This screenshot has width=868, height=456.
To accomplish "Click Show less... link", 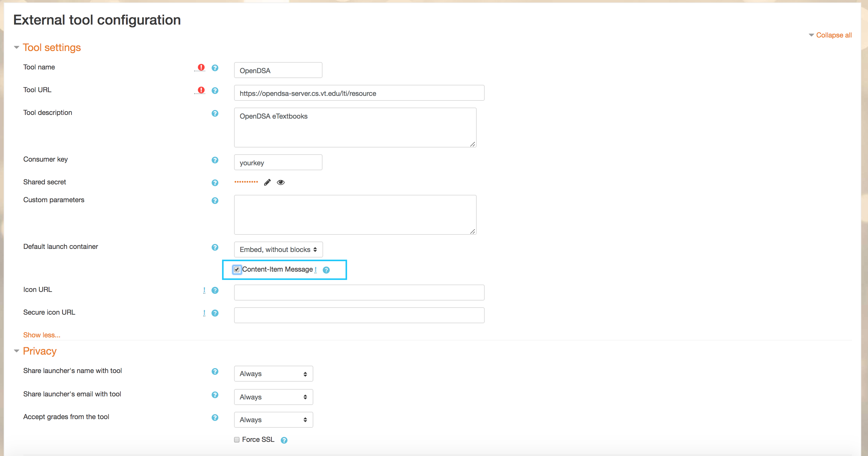I will coord(42,335).
